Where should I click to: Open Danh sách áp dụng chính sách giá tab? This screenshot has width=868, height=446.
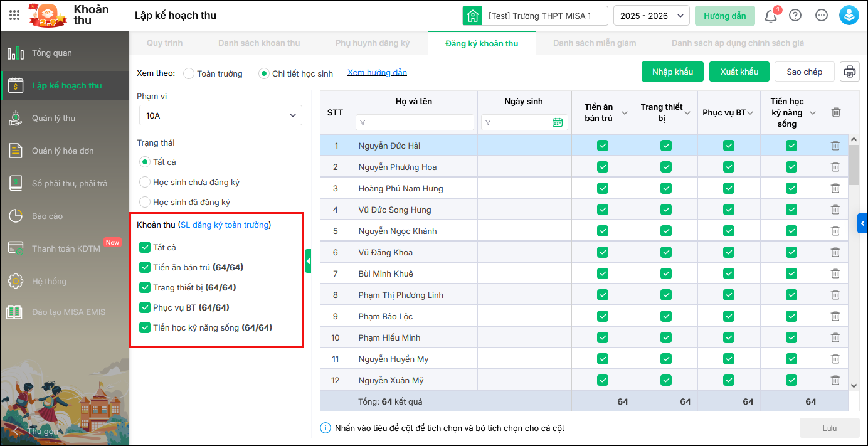pos(738,43)
